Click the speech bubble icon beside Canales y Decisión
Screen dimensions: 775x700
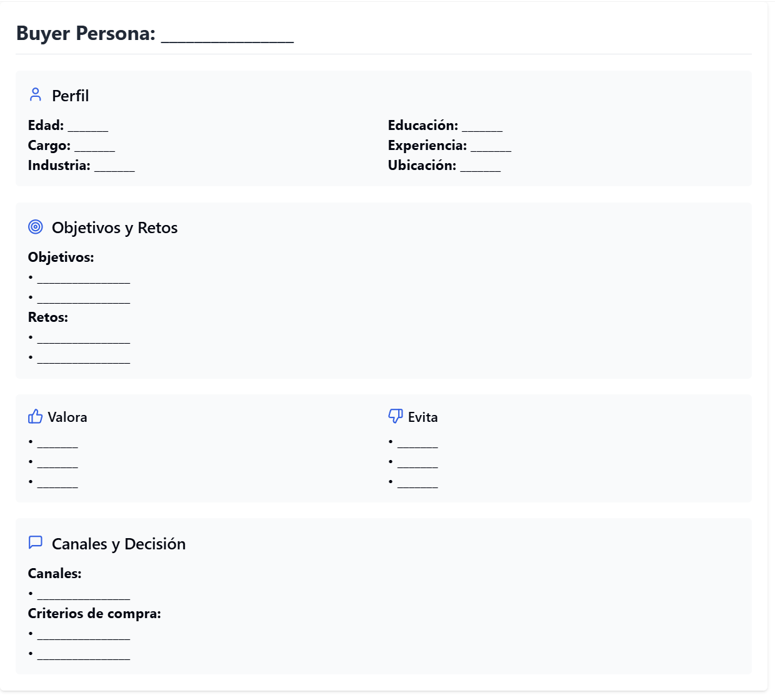point(36,542)
